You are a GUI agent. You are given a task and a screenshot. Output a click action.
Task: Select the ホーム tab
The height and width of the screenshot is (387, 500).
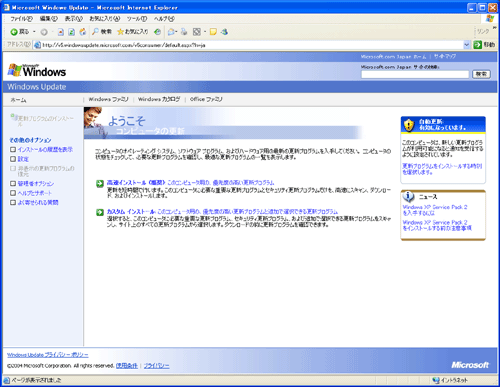[18, 100]
